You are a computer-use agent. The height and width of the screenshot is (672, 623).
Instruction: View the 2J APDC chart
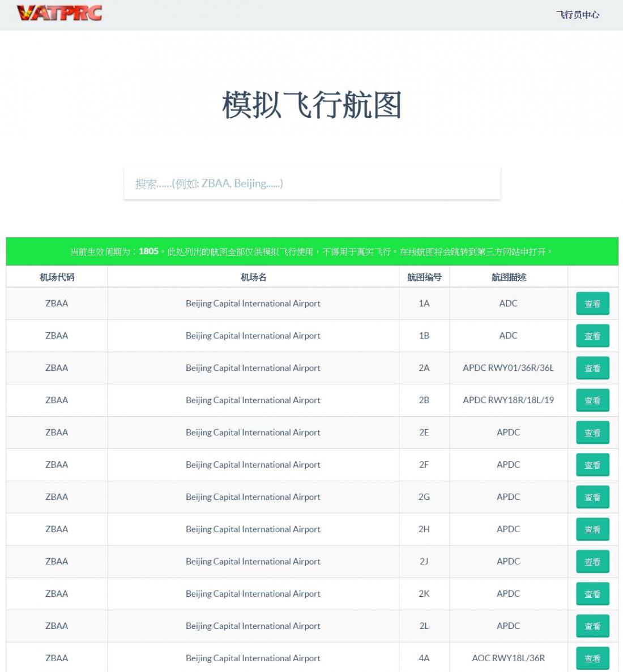[592, 562]
